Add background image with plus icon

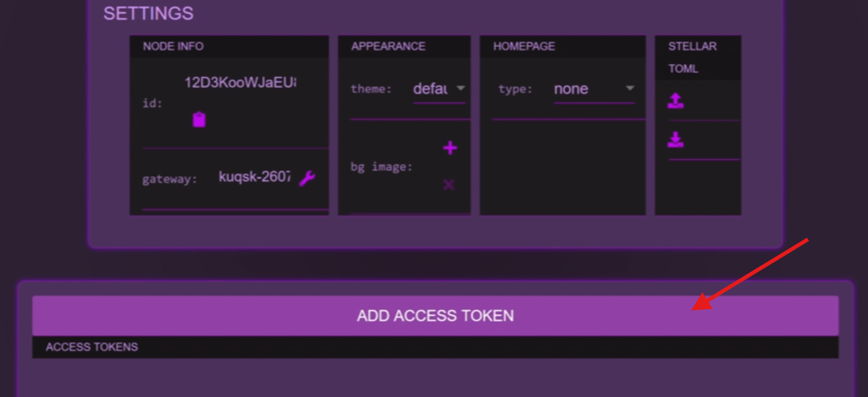(450, 148)
